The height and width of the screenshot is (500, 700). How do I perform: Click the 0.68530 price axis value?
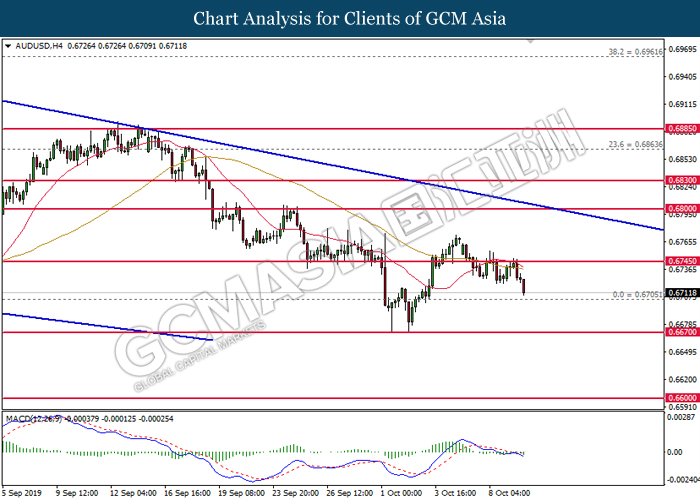[682, 159]
